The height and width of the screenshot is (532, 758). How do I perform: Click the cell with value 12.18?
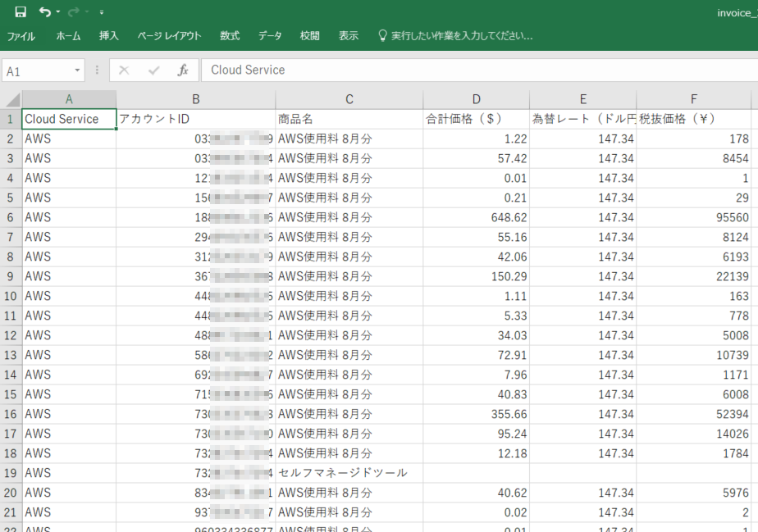click(476, 453)
